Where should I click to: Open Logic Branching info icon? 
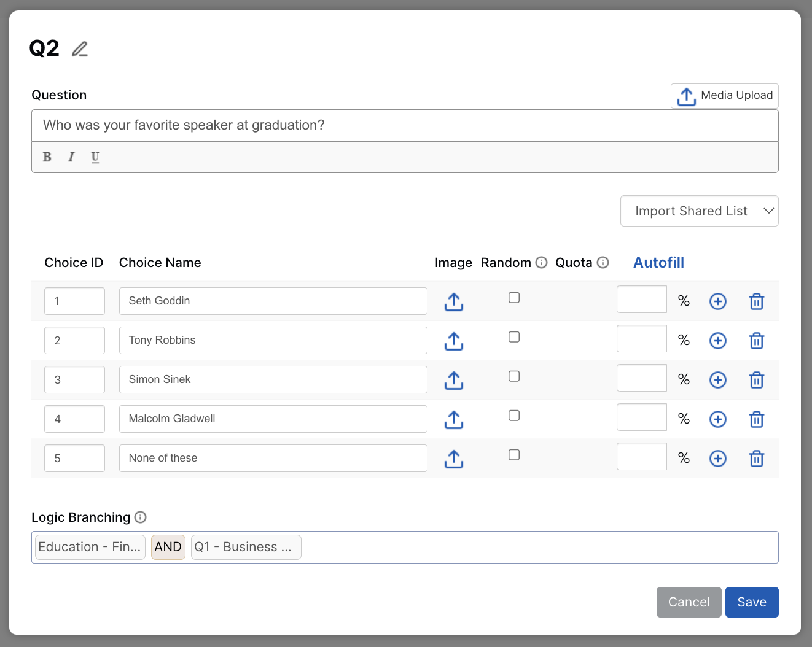click(x=140, y=517)
